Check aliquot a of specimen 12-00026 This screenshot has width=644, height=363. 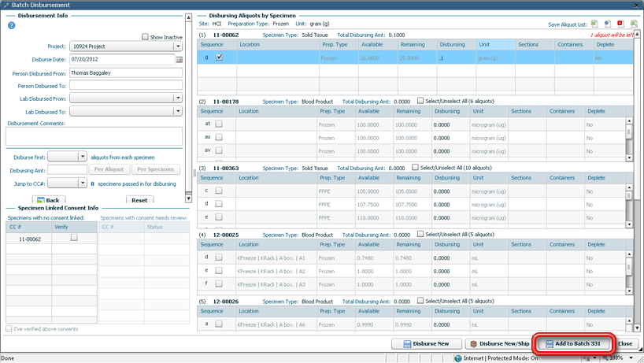[219, 324]
